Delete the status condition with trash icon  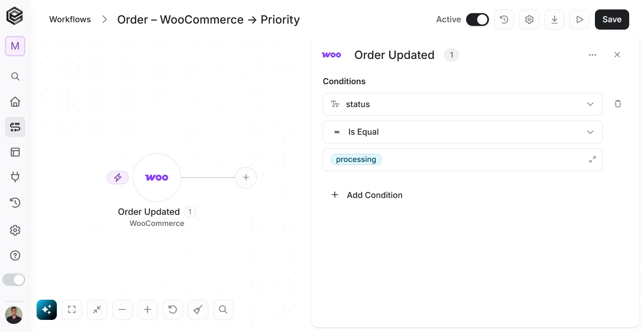pyautogui.click(x=618, y=104)
